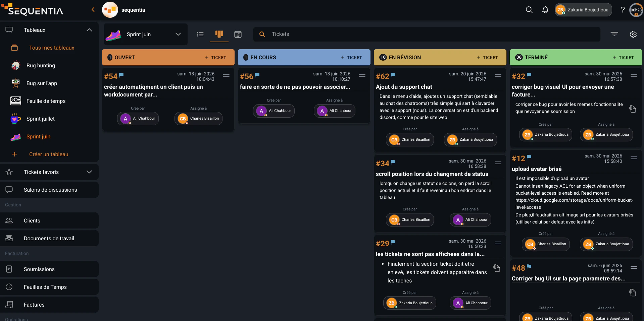Screen dimensions: 644x321
Task: Open Feuilles de Temps page
Action: [49, 287]
